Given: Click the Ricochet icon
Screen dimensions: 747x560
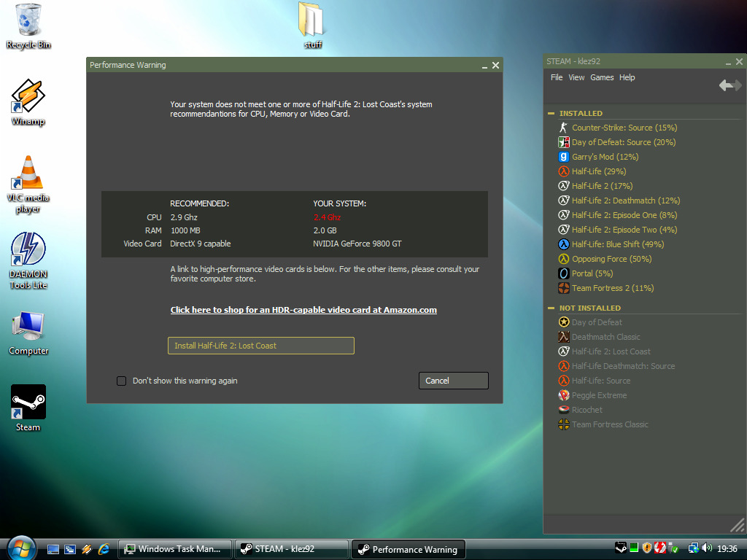Looking at the screenshot, I should [x=564, y=410].
